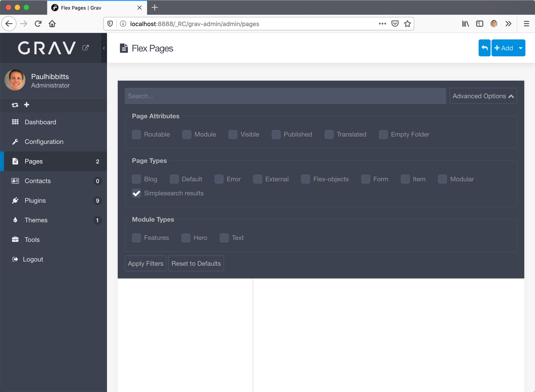Click the Grav logo in sidebar
The image size is (535, 392).
coord(47,48)
